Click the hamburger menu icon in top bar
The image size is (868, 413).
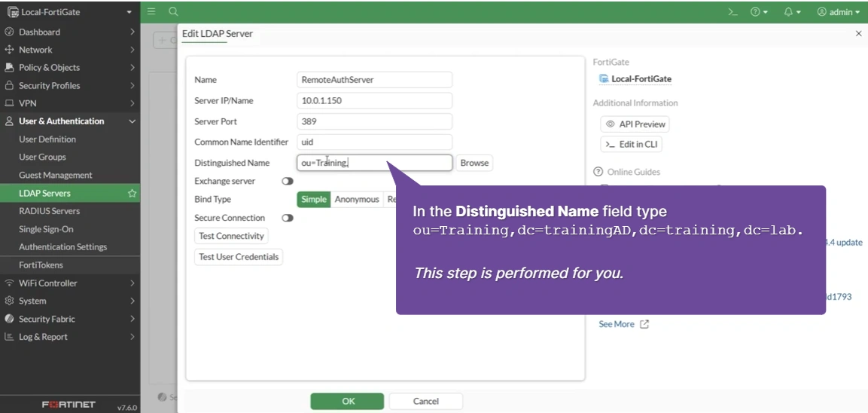[151, 11]
